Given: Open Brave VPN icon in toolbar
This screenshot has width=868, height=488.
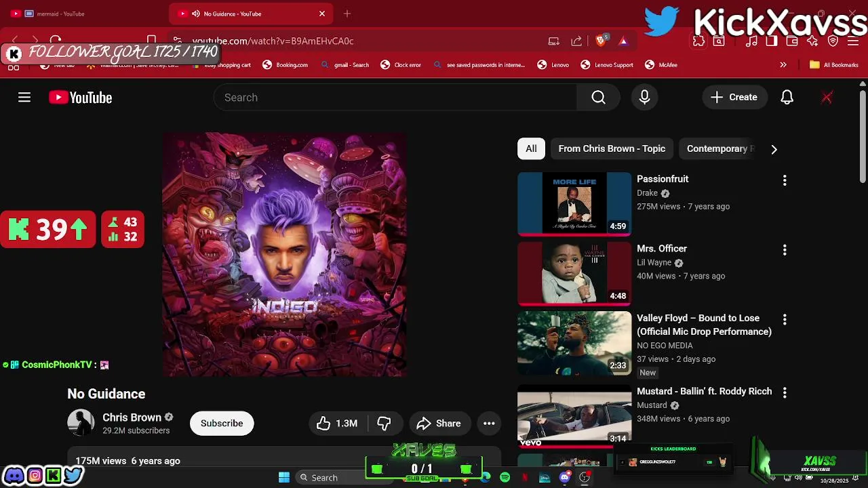Looking at the screenshot, I should [833, 41].
